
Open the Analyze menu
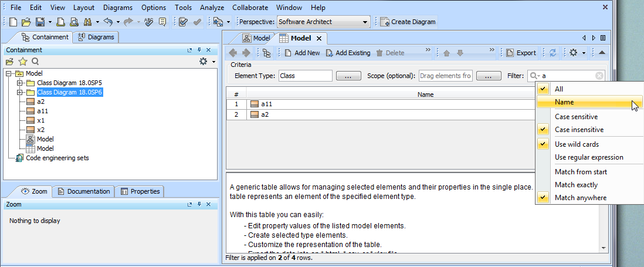click(212, 8)
